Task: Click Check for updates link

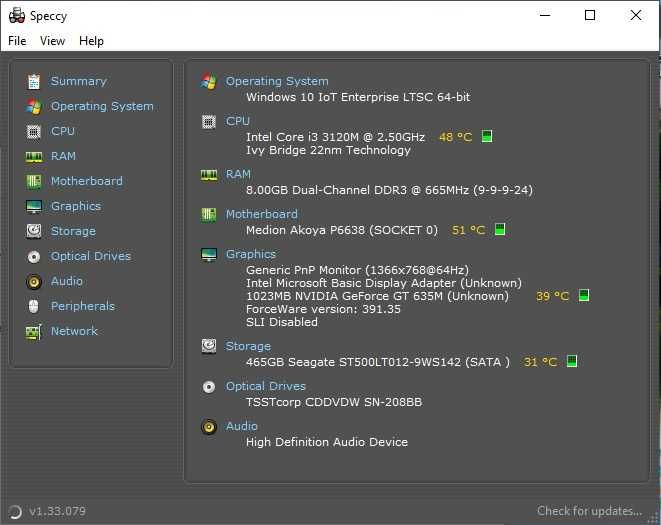Action: (589, 511)
